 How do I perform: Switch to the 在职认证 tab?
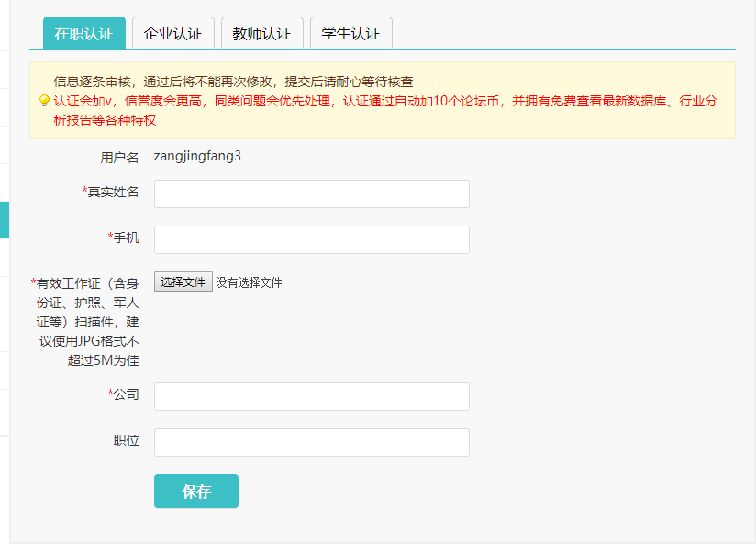click(84, 33)
